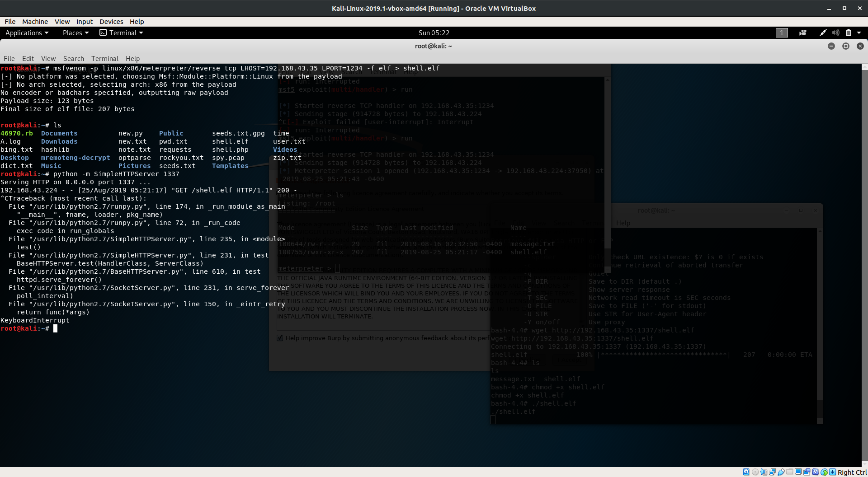The width and height of the screenshot is (868, 477).
Task: Click the battery indicator icon
Action: point(849,33)
